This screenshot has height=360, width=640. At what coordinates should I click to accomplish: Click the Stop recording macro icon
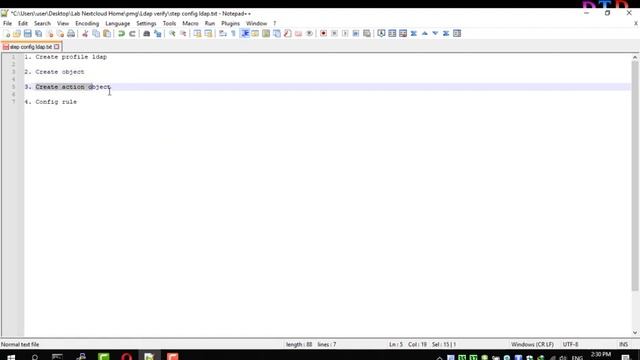coord(334,33)
